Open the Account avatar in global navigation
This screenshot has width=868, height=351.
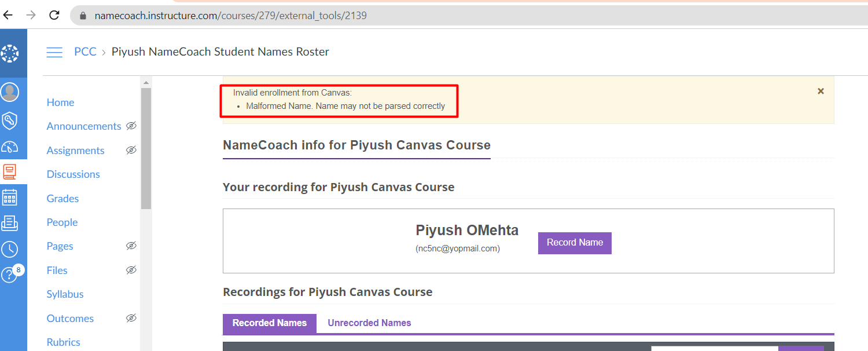[x=10, y=92]
